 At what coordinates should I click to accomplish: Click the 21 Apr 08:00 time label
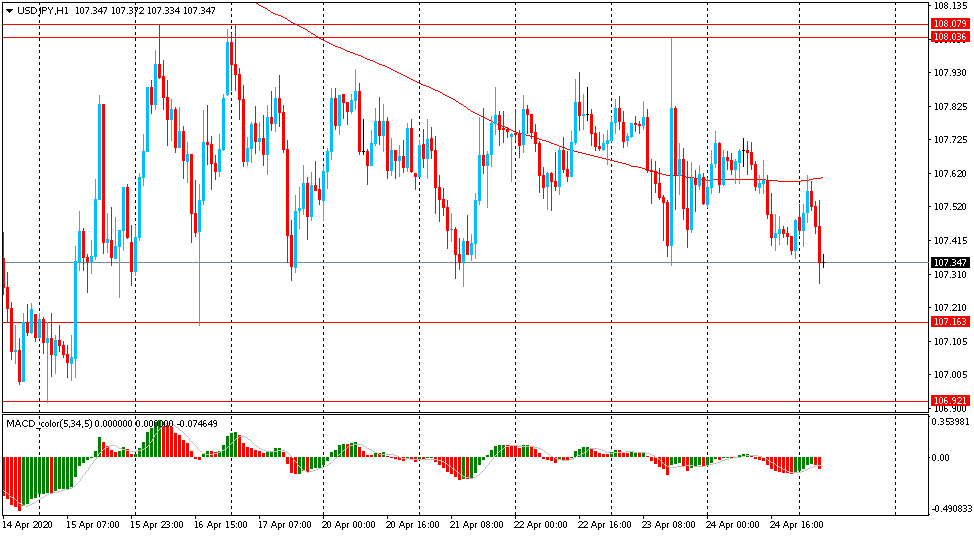[476, 525]
